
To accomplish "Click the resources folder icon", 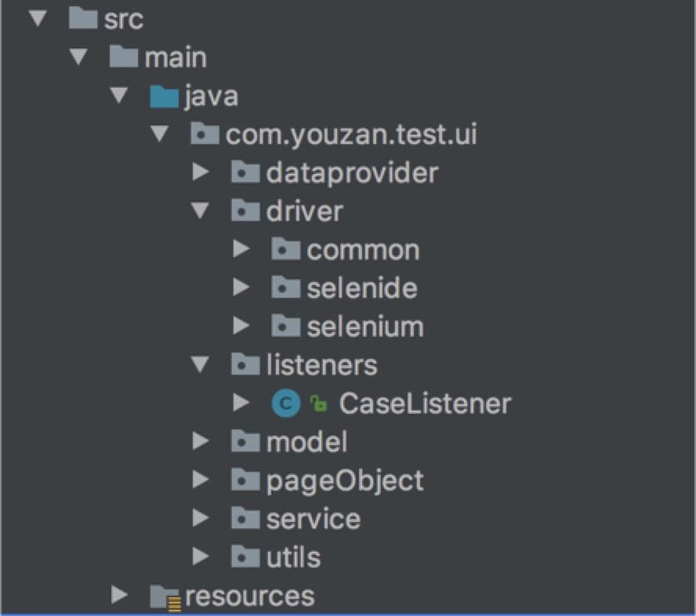I will click(x=165, y=596).
